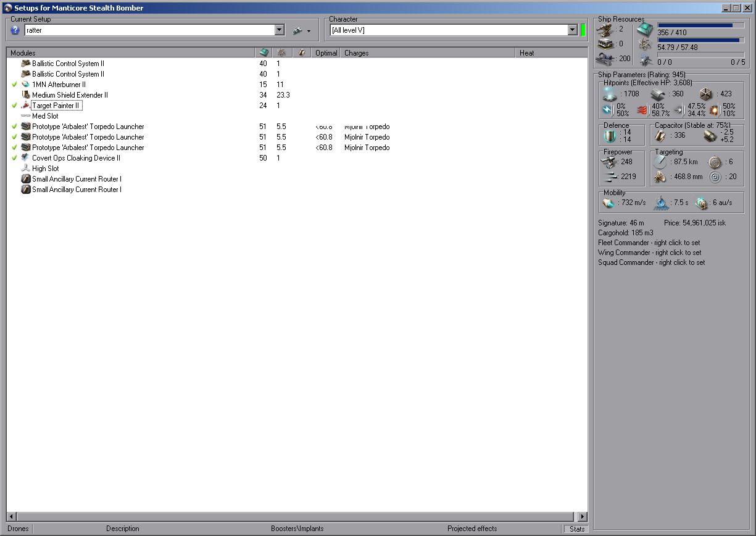Select the Med Slot row label
The height and width of the screenshot is (536, 756).
pyautogui.click(x=45, y=116)
